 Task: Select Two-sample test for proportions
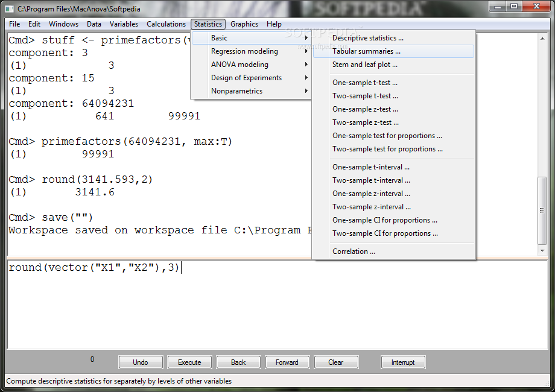(x=393, y=149)
